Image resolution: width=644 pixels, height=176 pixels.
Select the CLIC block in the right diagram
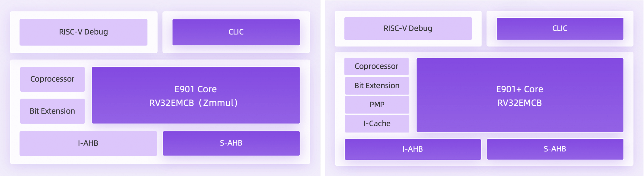click(x=560, y=29)
